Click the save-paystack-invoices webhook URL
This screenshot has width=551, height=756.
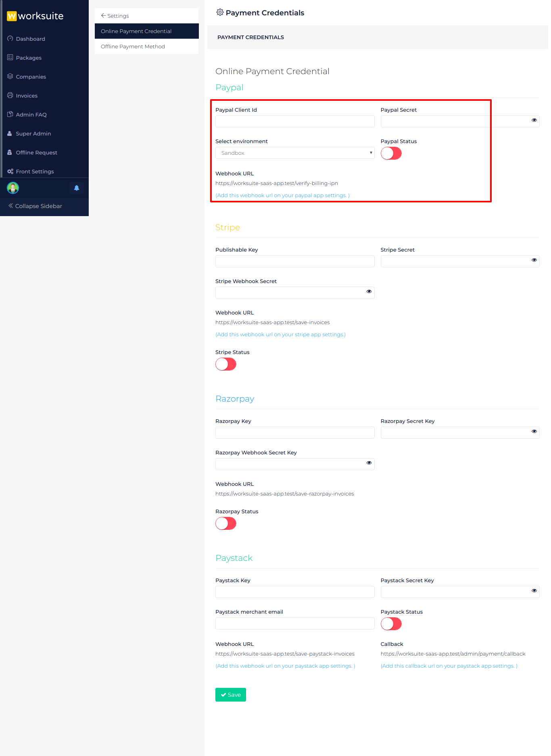[285, 654]
